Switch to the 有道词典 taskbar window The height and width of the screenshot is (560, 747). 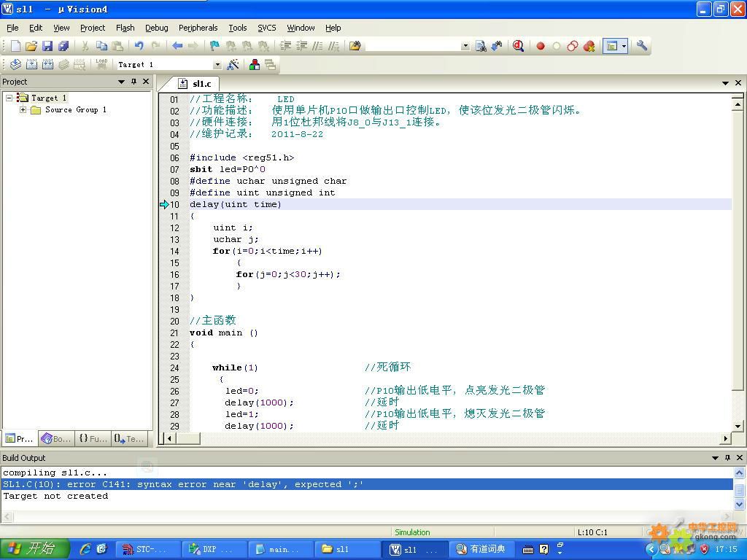(x=480, y=549)
